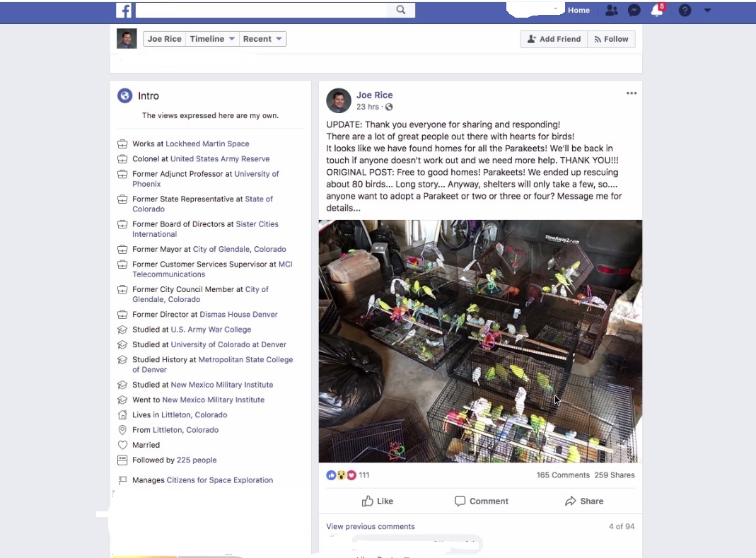Click View previous comments
This screenshot has height=558, width=756.
371,527
